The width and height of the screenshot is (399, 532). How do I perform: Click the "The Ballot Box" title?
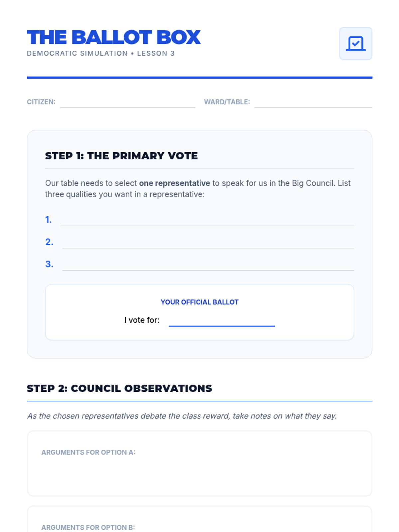114,37
